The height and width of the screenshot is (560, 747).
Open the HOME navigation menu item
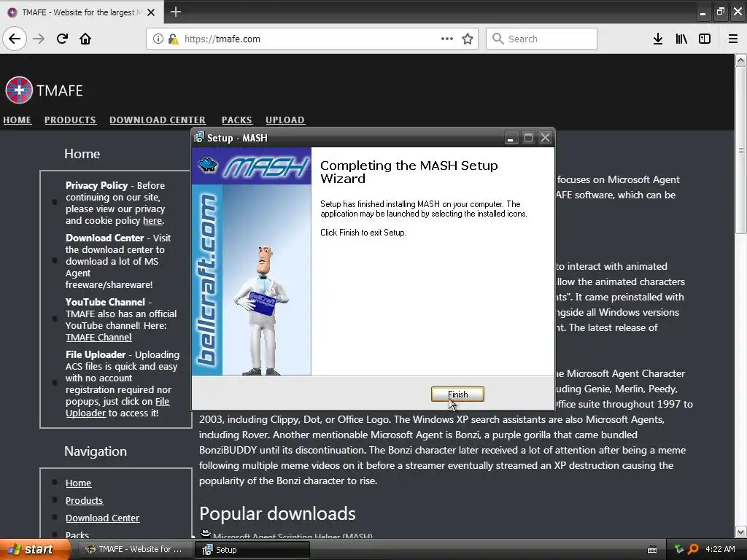[18, 120]
